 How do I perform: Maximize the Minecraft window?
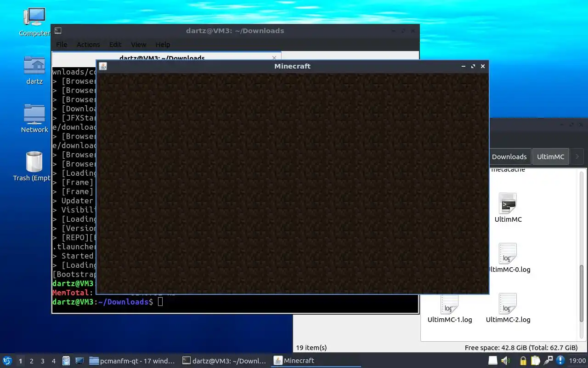(473, 66)
